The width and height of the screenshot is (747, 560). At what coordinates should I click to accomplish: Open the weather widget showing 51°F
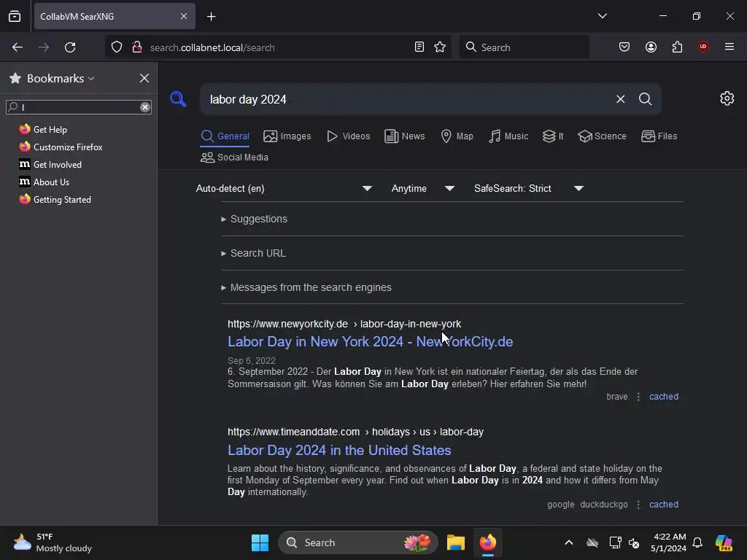click(53, 542)
